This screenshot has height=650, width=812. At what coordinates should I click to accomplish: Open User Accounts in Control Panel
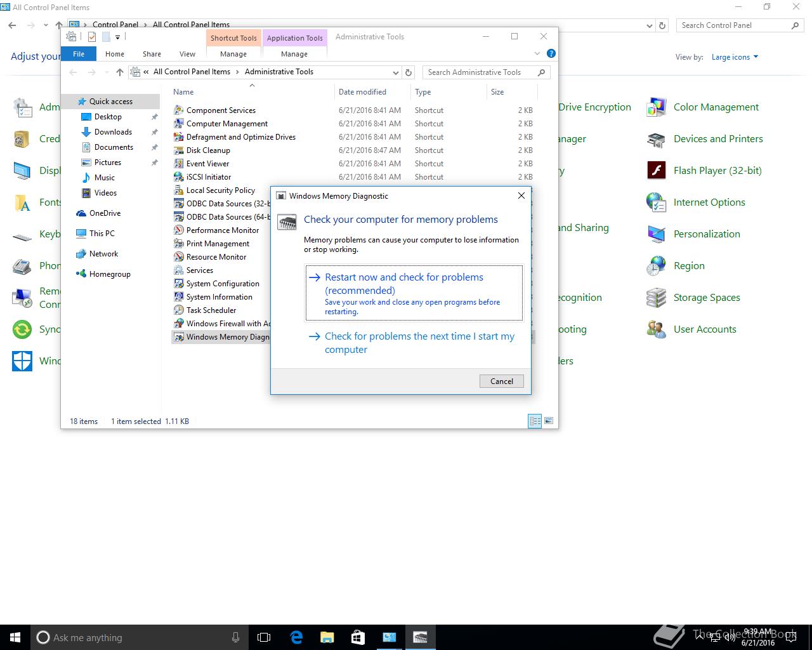(692, 329)
